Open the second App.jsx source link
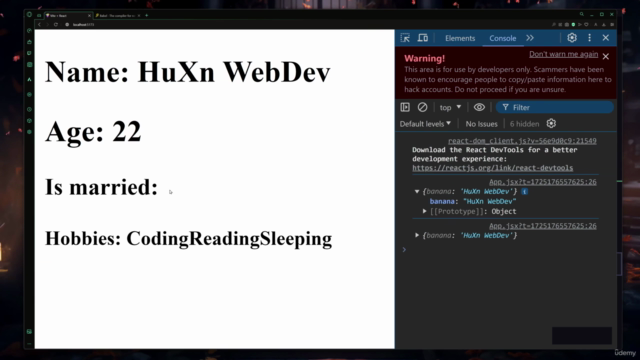640x360 pixels. pos(542,226)
